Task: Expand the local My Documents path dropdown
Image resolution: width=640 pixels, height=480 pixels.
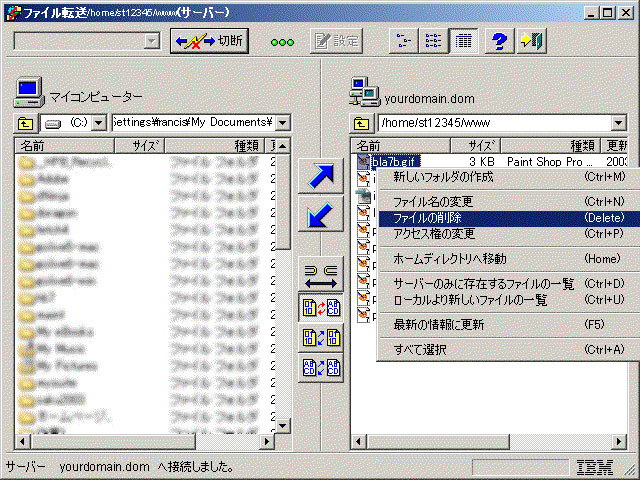Action: 282,123
